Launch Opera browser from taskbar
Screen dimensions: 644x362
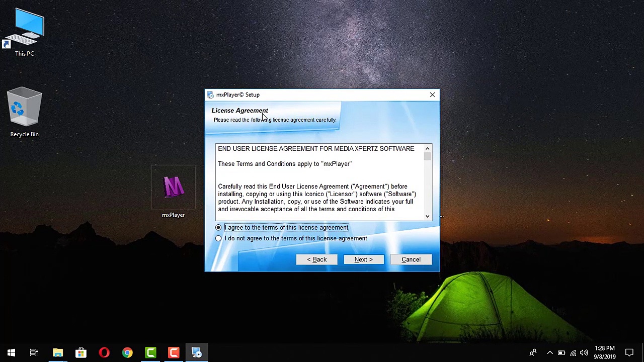104,352
